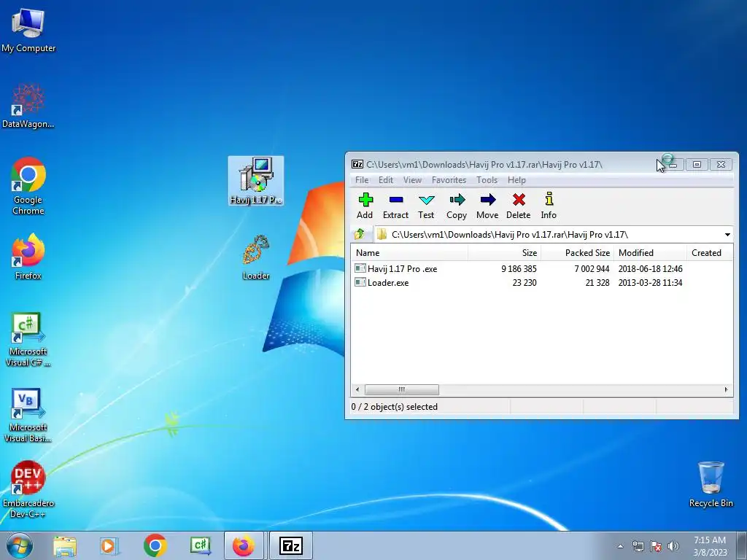The image size is (747, 560).
Task: Click the packed size 21 328 cell
Action: [597, 282]
